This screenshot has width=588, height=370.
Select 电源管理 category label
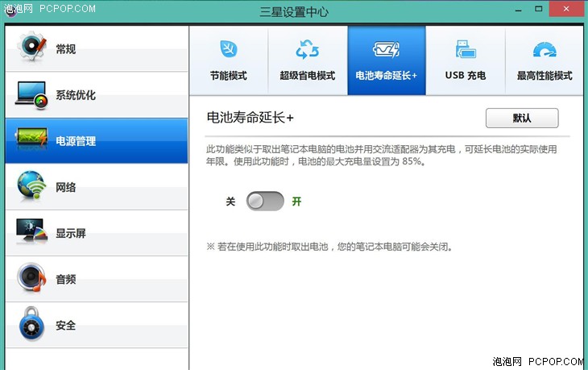click(x=76, y=141)
